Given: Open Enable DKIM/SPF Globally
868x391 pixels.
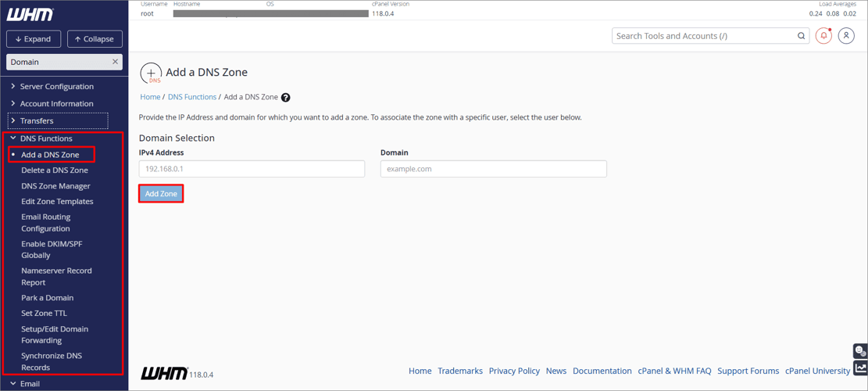Looking at the screenshot, I should (x=52, y=249).
